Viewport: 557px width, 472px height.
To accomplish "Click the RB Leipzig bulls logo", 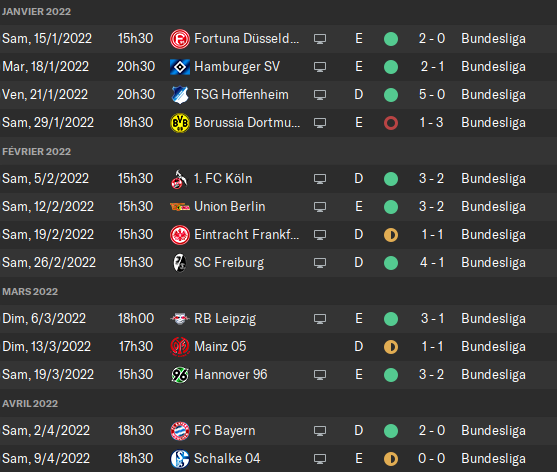I will coord(180,319).
